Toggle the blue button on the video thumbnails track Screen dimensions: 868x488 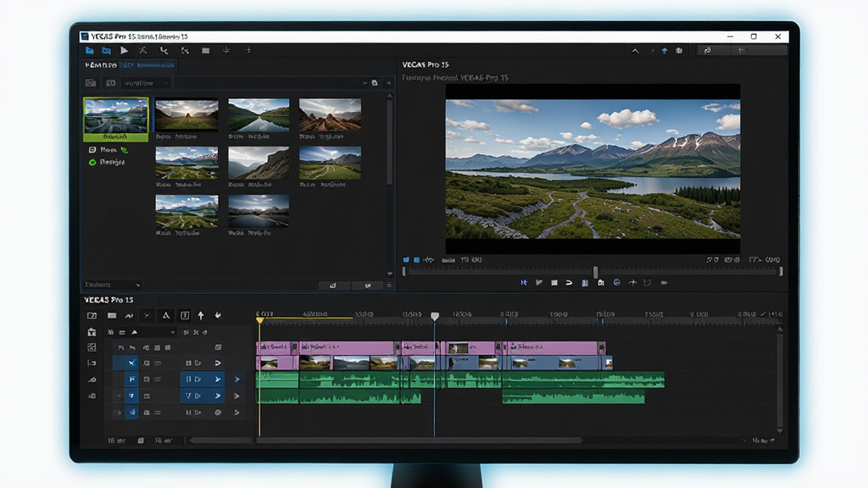click(x=131, y=363)
